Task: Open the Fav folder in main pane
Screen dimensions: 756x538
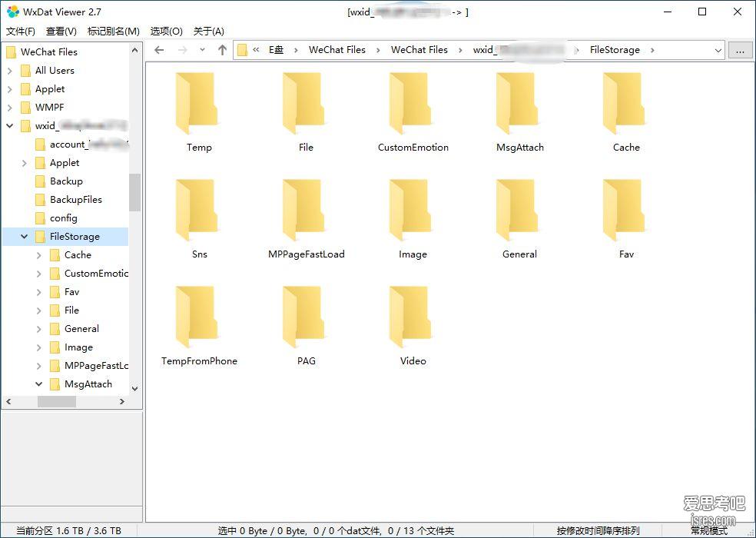Action: tap(625, 211)
